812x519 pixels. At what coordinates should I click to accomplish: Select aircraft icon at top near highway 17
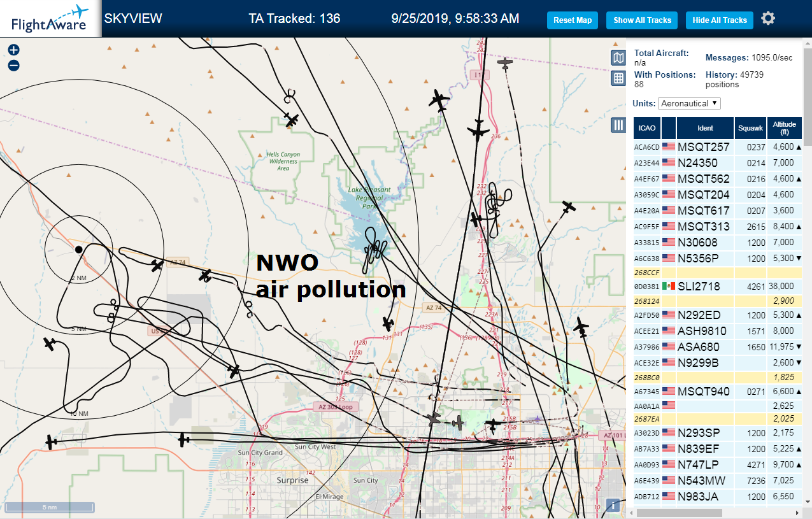tap(505, 63)
